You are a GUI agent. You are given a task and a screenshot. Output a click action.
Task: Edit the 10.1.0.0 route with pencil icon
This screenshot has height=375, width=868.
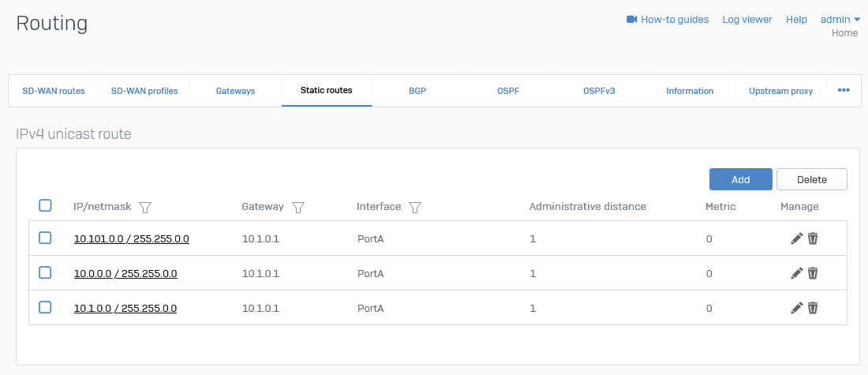click(x=796, y=308)
